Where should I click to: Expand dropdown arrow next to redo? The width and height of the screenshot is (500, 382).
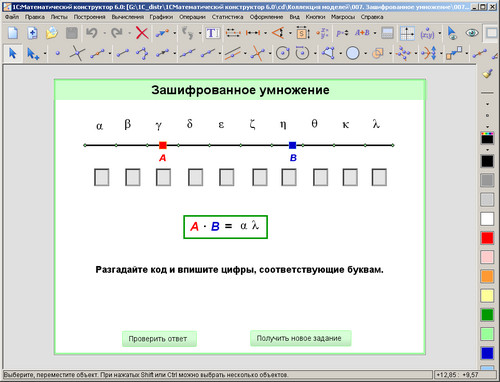pos(129,33)
